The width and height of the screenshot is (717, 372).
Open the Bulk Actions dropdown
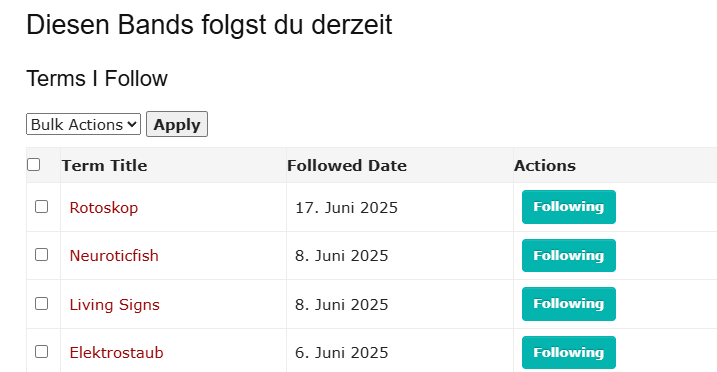coord(83,124)
